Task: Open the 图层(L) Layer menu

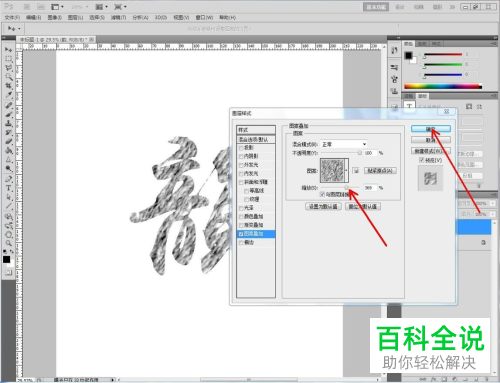Action: (75, 17)
